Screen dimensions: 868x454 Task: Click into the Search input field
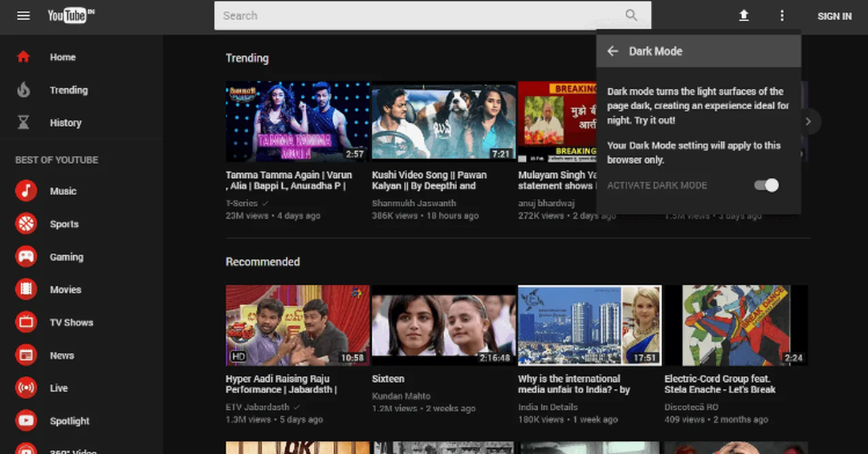click(420, 15)
